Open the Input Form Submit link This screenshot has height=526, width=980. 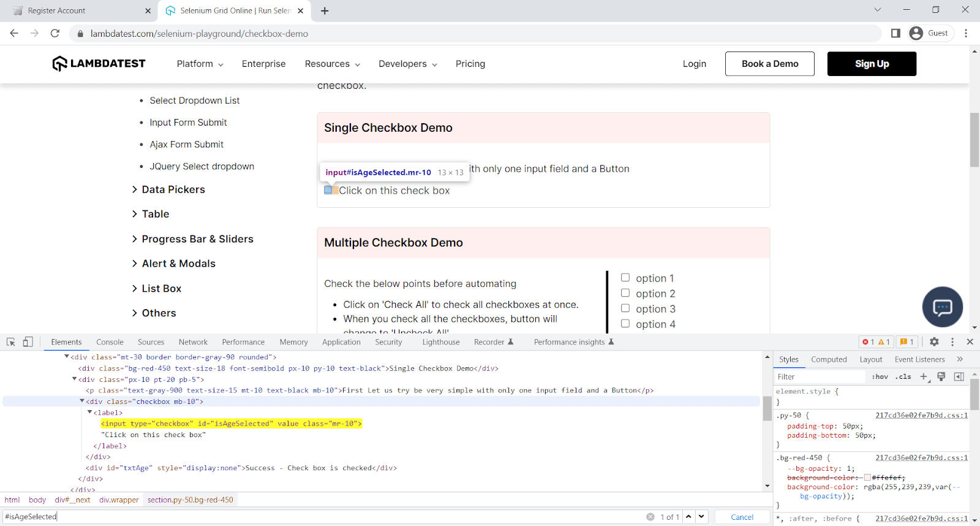click(188, 123)
